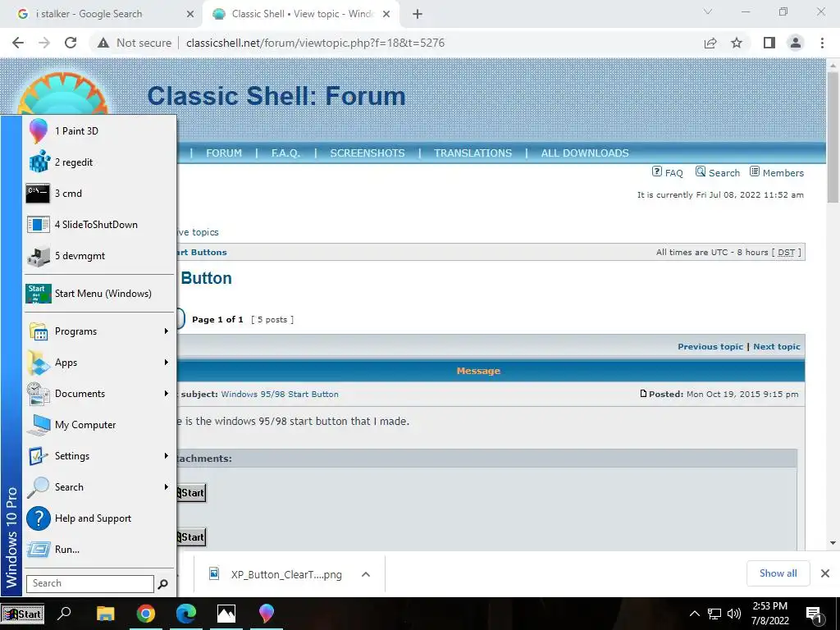Go to Next topic
The height and width of the screenshot is (630, 840).
pos(777,347)
